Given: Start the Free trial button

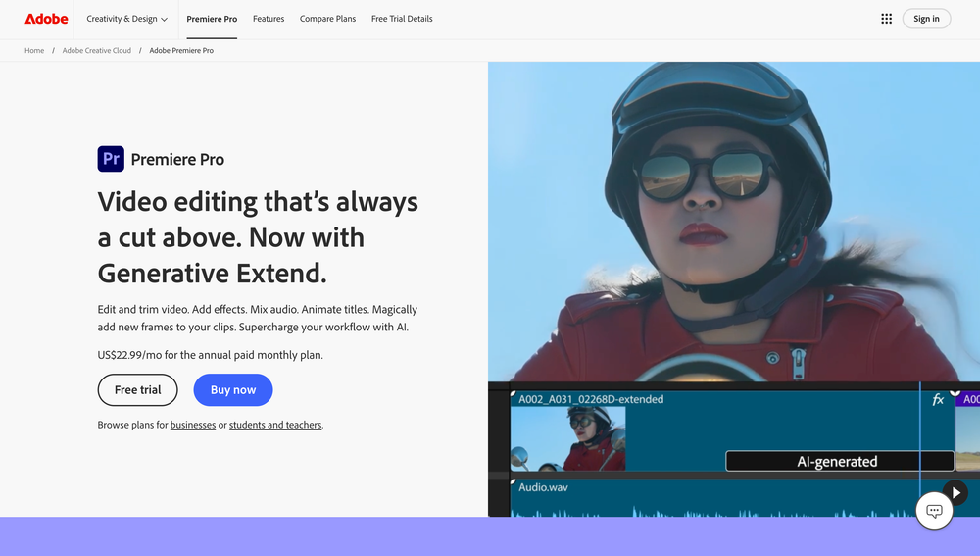Looking at the screenshot, I should coord(137,389).
